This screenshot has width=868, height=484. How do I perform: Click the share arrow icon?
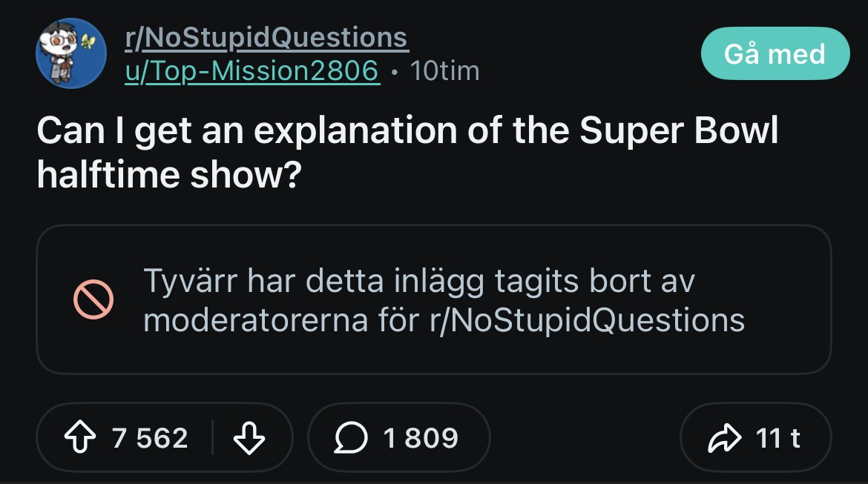click(x=723, y=438)
